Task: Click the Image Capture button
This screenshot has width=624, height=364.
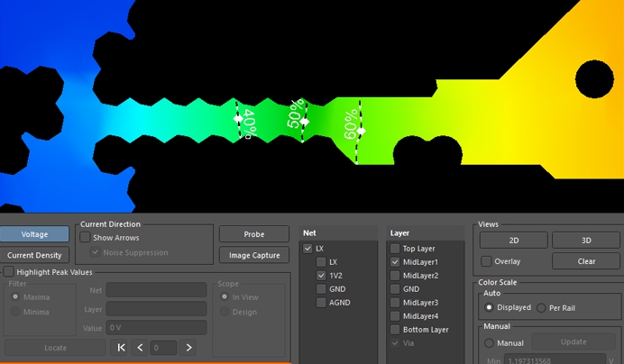Action: [254, 255]
